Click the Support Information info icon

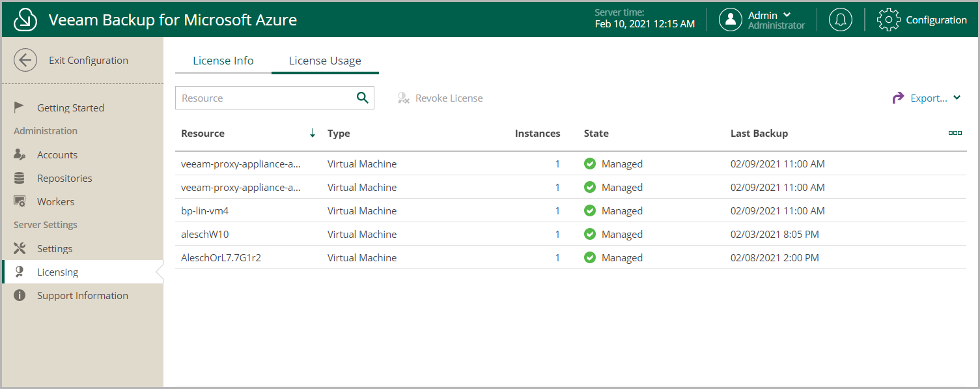(20, 295)
